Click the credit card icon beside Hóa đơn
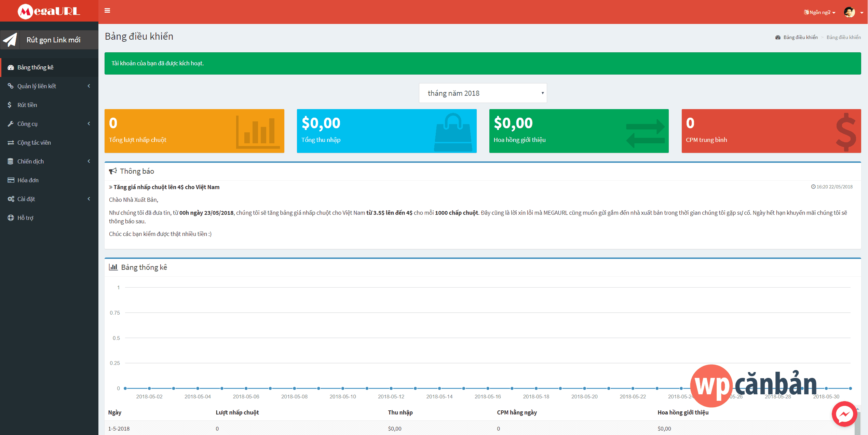 click(11, 180)
